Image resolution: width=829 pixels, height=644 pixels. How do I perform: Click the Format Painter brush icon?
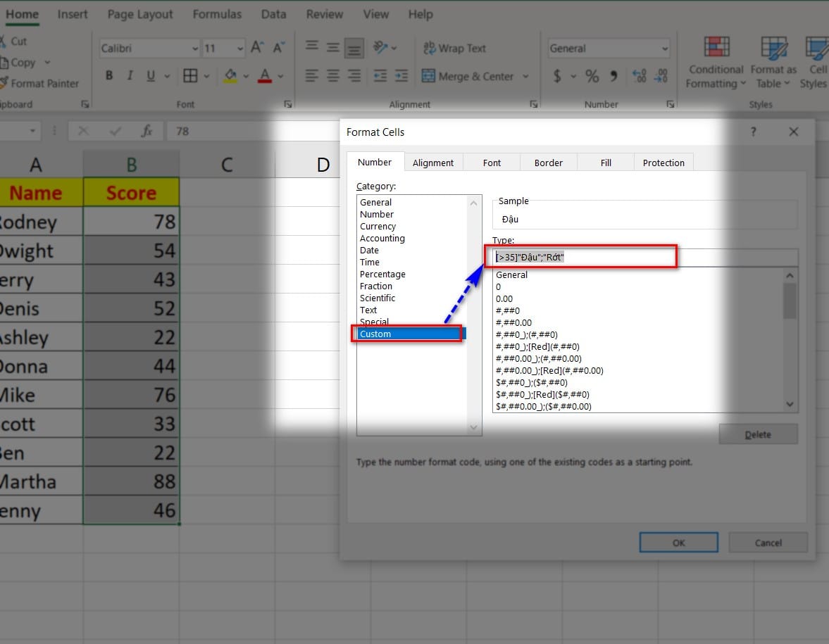coord(4,83)
